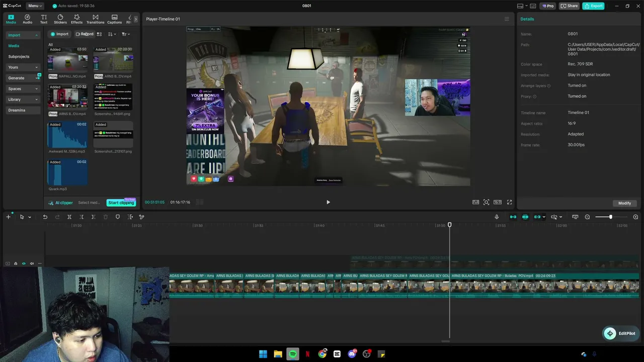Add a marker with the shield icon

click(x=118, y=217)
